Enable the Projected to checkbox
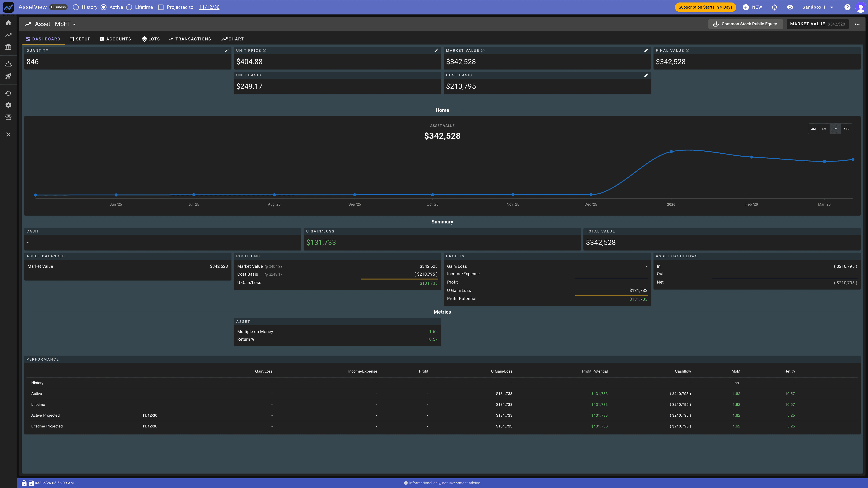 161,7
